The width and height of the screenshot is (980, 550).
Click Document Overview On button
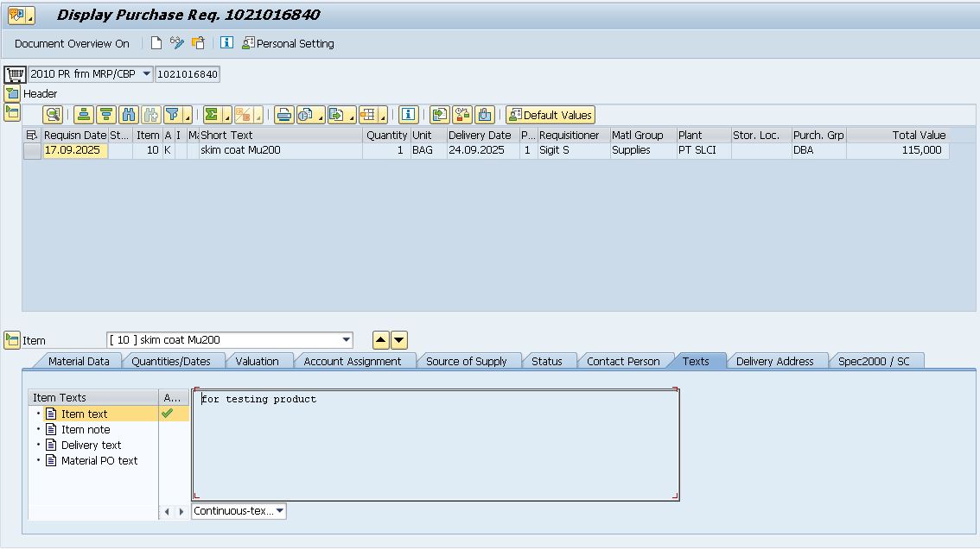(72, 43)
